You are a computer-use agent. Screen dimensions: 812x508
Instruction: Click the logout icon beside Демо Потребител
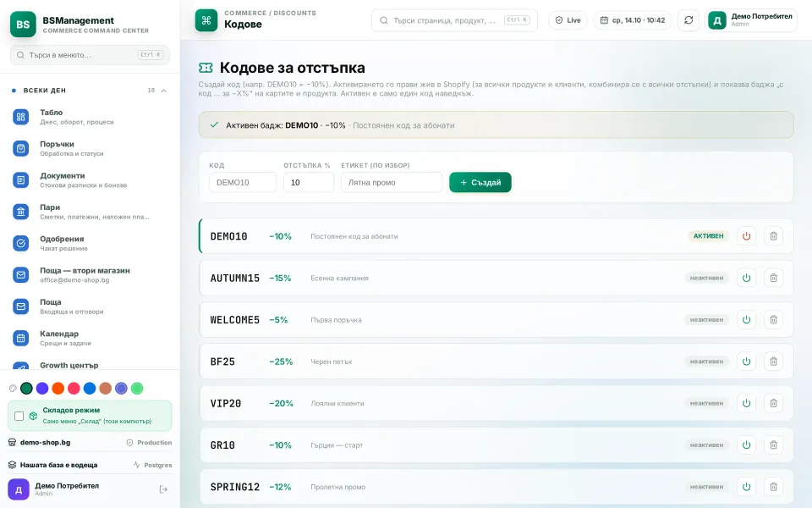click(163, 489)
